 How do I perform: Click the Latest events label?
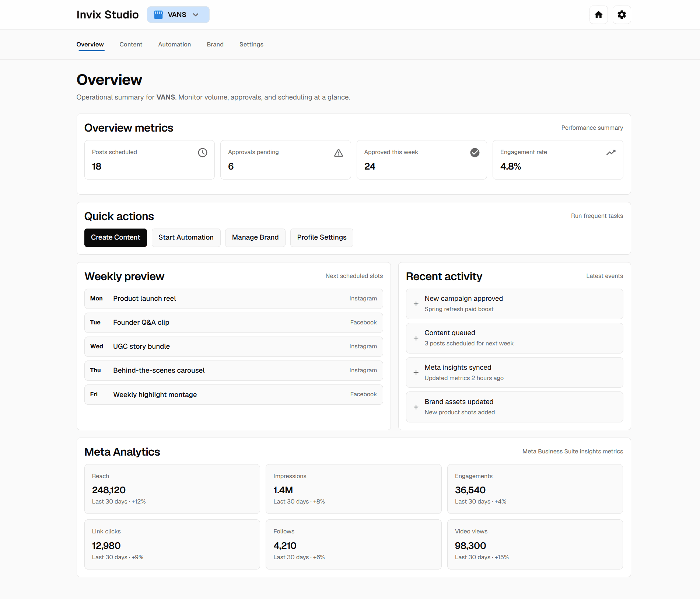coord(605,276)
